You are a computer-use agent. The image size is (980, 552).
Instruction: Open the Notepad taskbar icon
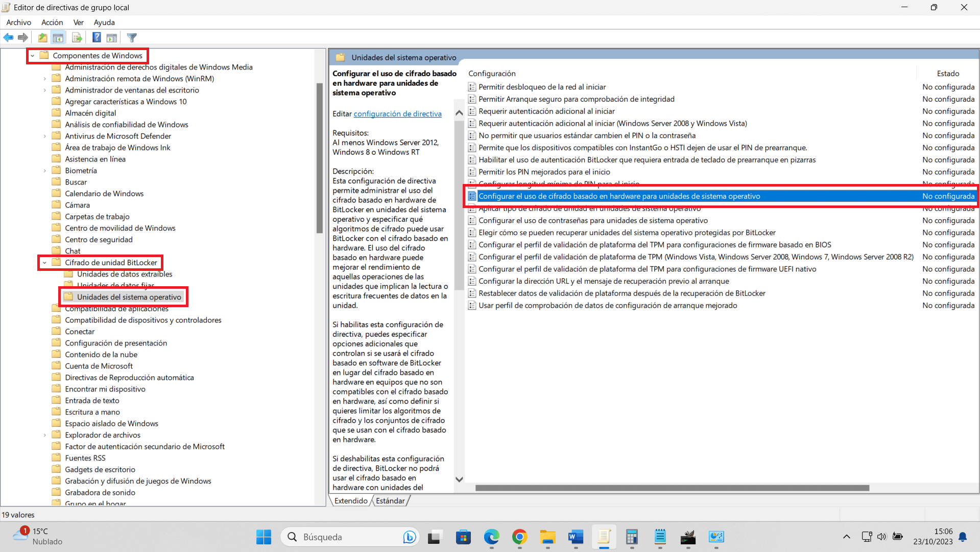(x=660, y=537)
